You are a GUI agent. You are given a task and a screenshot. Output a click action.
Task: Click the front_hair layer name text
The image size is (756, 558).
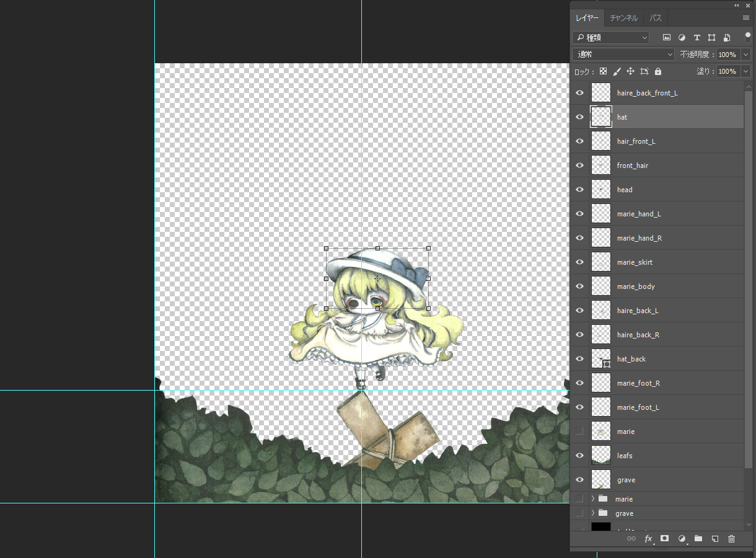click(633, 166)
